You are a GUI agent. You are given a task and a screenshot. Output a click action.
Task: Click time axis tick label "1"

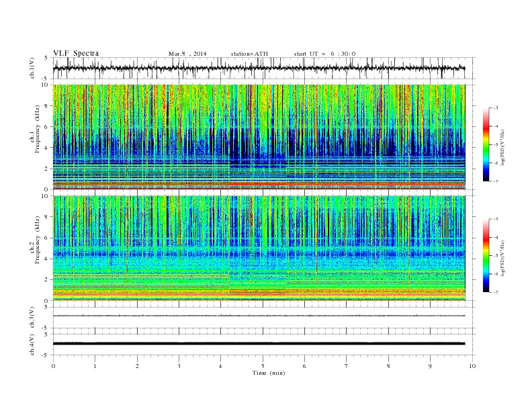(95, 366)
